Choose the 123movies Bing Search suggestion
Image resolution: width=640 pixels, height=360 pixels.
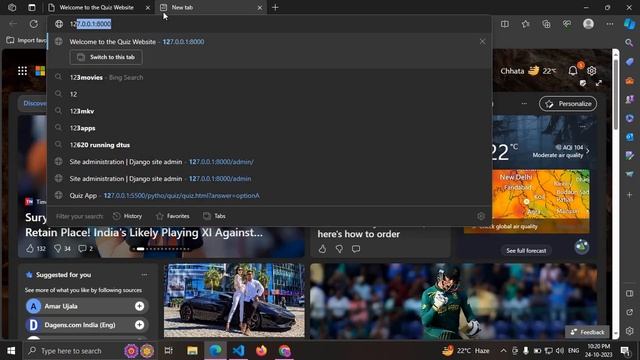point(269,77)
